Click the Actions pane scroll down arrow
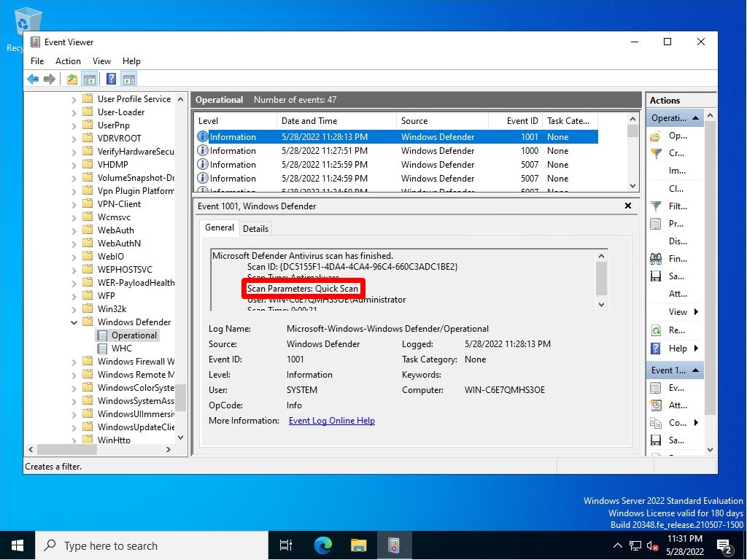Viewport: 747px width, 560px height. tap(710, 449)
